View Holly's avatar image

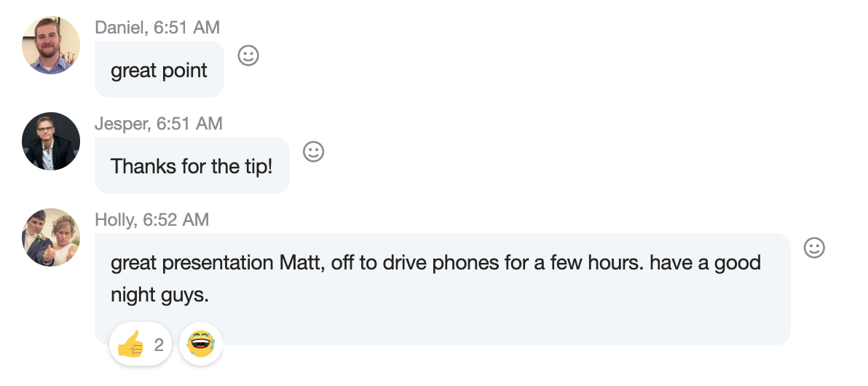click(51, 237)
